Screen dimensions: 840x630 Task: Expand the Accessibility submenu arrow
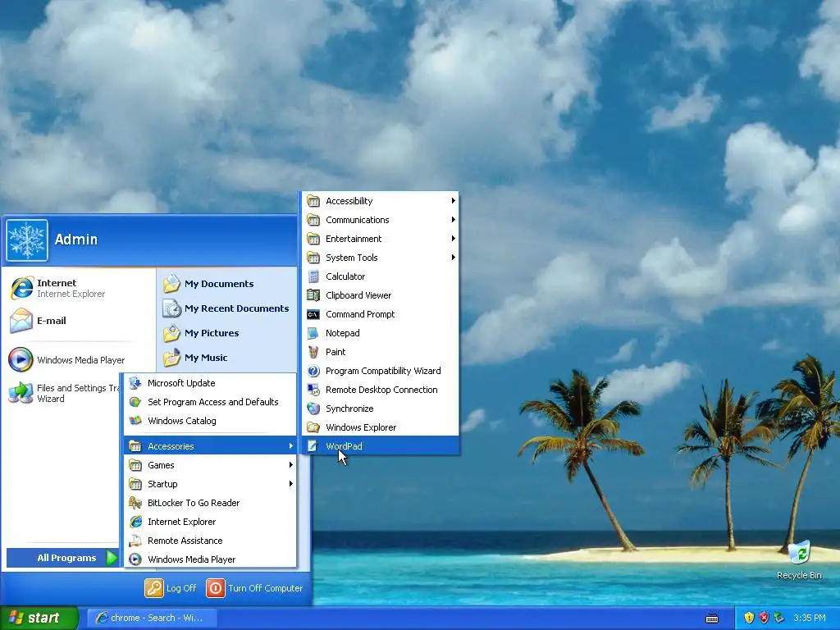453,201
